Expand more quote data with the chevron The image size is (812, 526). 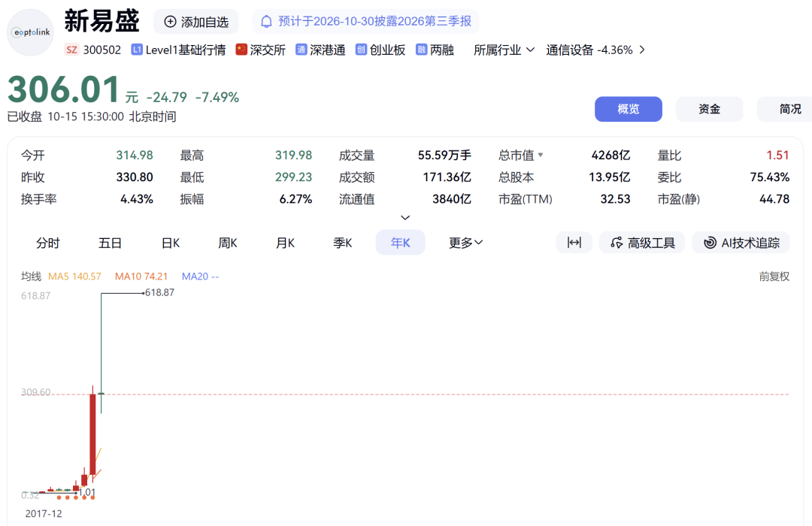[x=405, y=218]
